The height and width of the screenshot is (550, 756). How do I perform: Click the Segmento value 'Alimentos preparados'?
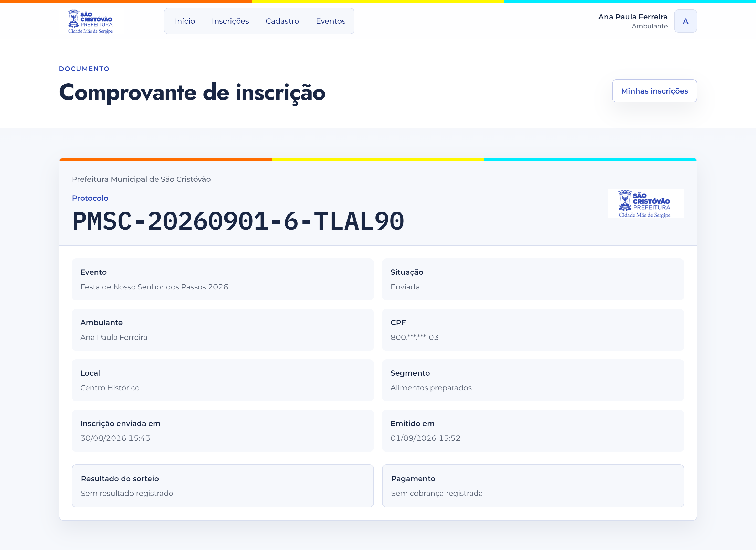click(431, 388)
